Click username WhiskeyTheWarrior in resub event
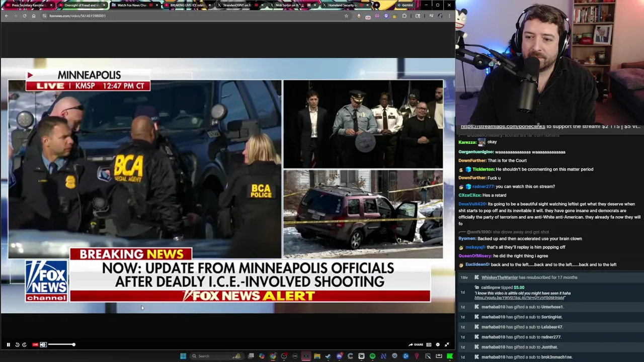Screen dimensions: 644x362 [x=499, y=278]
